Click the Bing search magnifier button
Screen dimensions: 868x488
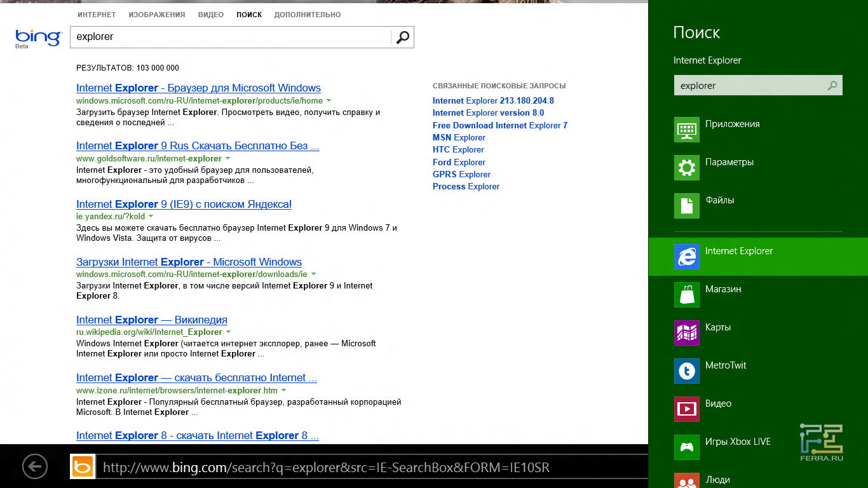(x=402, y=37)
